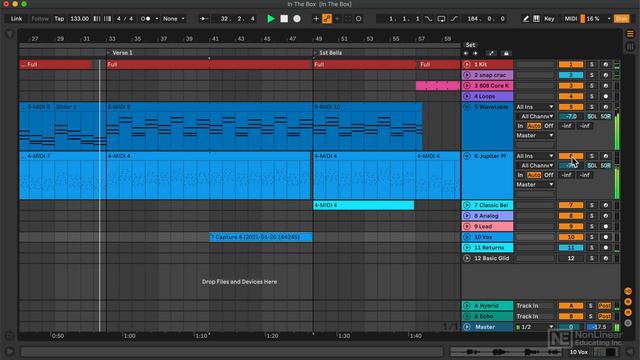Image resolution: width=640 pixels, height=360 pixels.
Task: Unfold the 2 snap crac track
Action: pyautogui.click(x=467, y=75)
